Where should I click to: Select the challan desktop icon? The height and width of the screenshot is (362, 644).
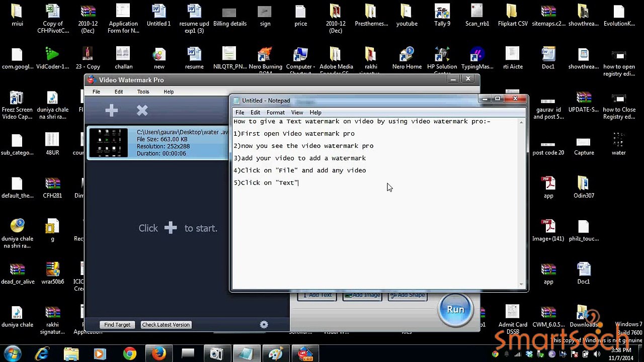[123, 59]
